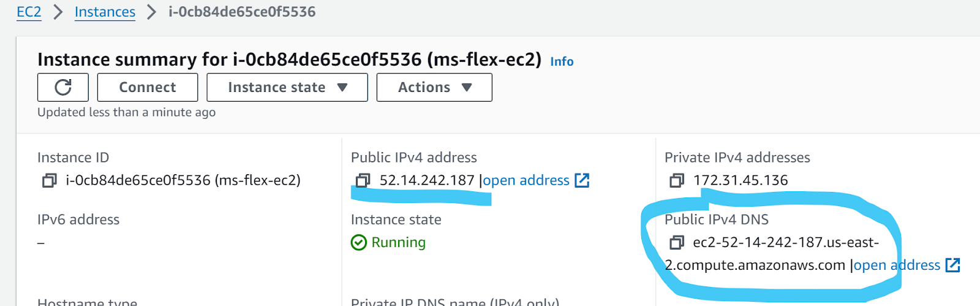The height and width of the screenshot is (306, 980).
Task: Select the private IP text 172.31.45.136
Action: [741, 180]
